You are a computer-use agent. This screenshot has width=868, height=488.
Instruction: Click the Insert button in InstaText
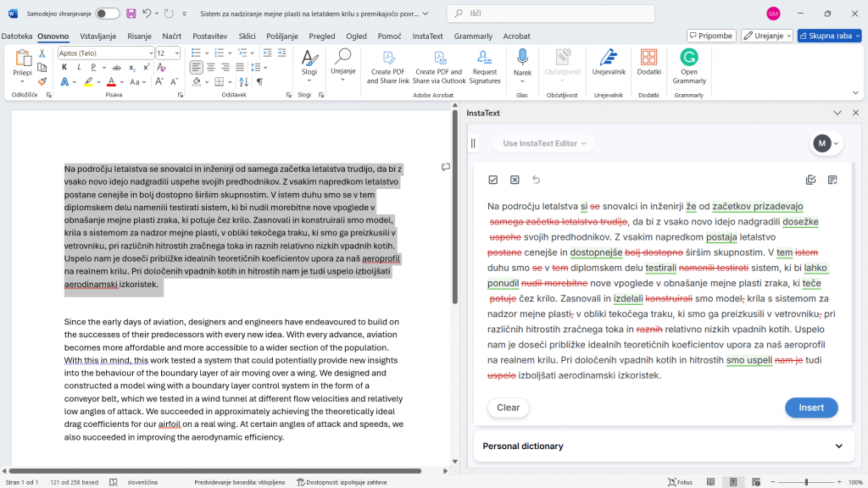point(811,408)
